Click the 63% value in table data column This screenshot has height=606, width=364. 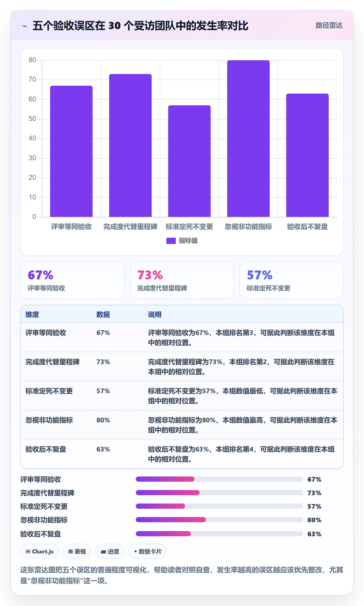pyautogui.click(x=103, y=449)
